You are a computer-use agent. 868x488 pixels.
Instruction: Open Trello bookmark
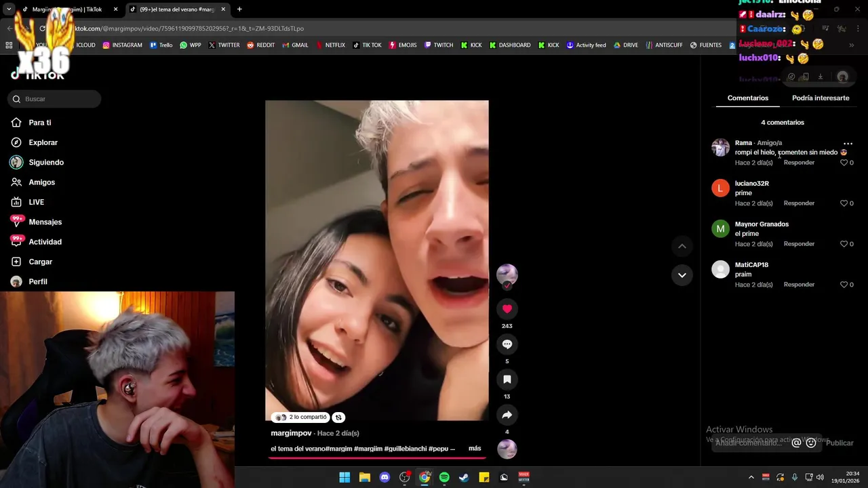(161, 45)
